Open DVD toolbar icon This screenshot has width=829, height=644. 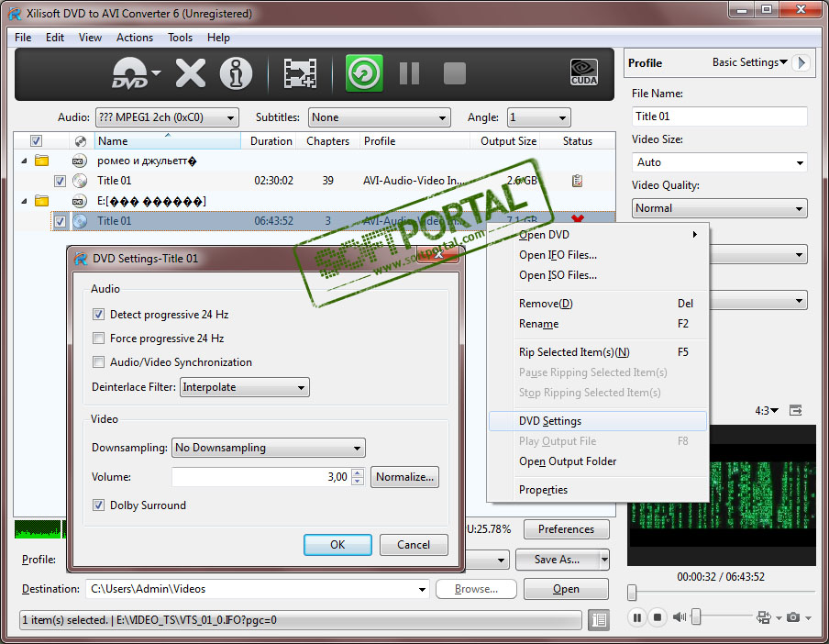[130, 73]
